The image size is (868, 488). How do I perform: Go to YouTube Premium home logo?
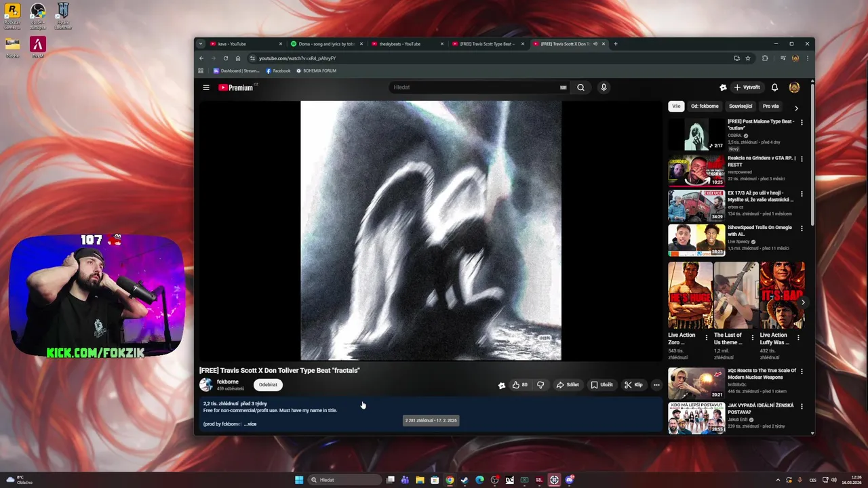pos(235,87)
